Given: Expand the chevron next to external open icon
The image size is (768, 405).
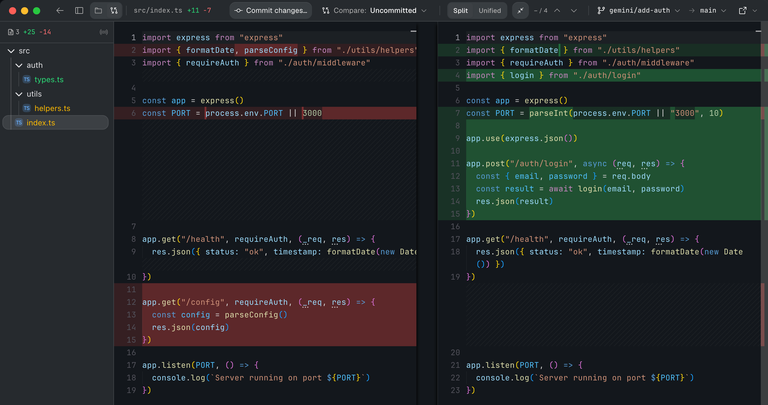Looking at the screenshot, I should click(754, 10).
